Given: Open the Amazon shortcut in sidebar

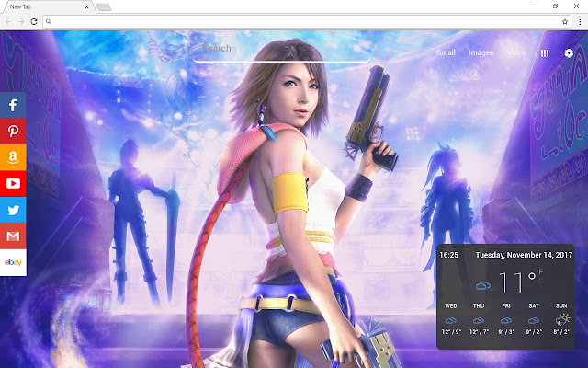Looking at the screenshot, I should click(13, 157).
